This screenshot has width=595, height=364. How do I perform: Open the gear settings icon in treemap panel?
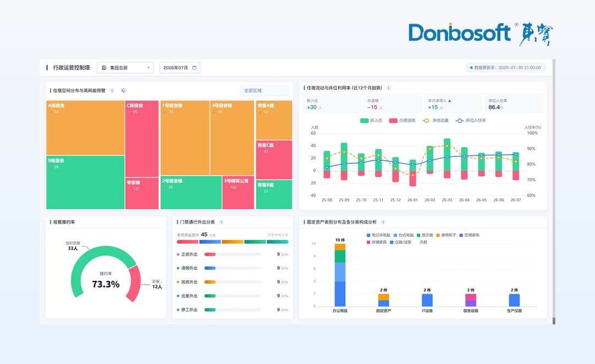click(x=123, y=91)
